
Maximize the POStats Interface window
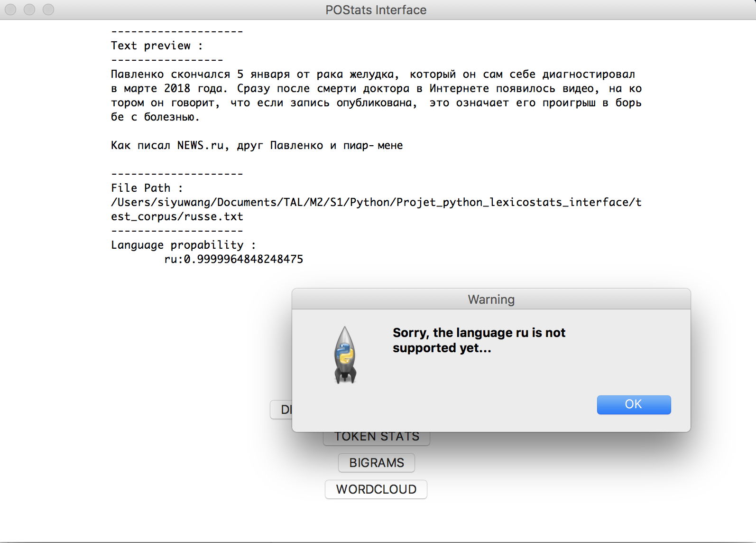tap(48, 9)
